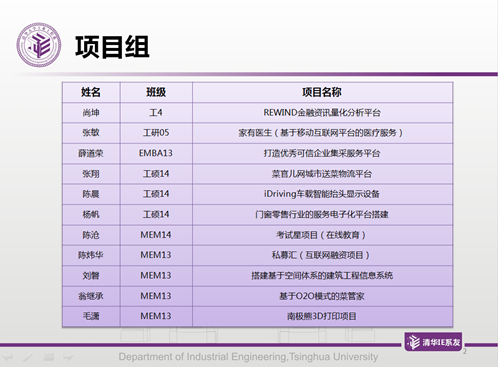Select the 项目名称 column header

322,92
